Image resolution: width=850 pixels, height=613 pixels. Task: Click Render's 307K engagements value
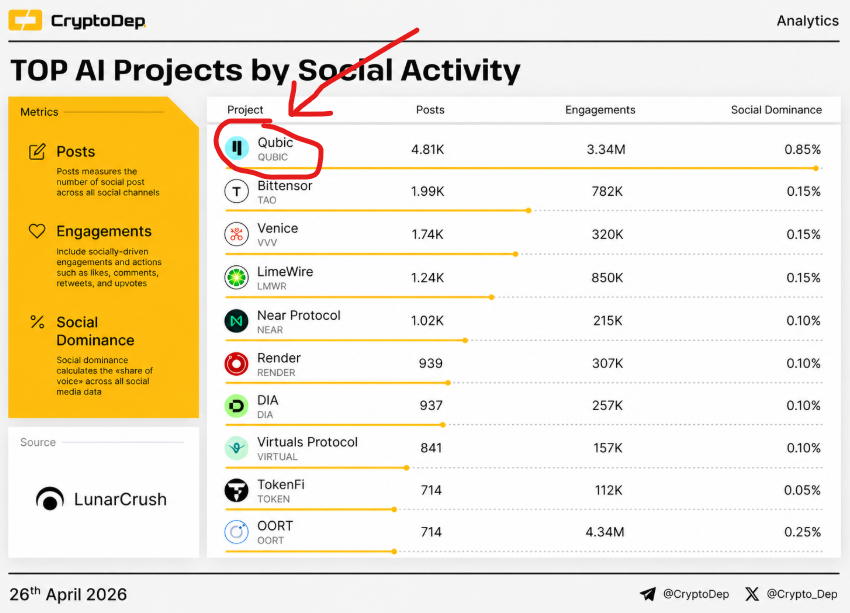click(x=607, y=364)
